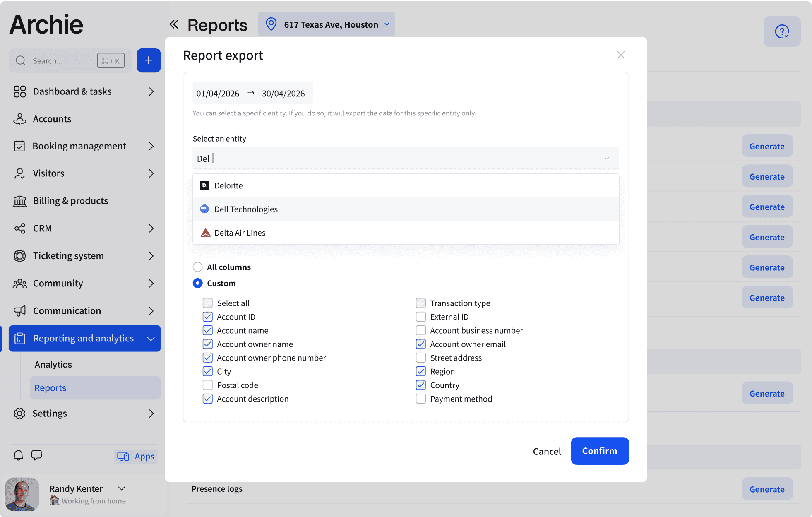Open notifications via the bell icon
Viewport: 812px width, 517px height.
pos(18,455)
